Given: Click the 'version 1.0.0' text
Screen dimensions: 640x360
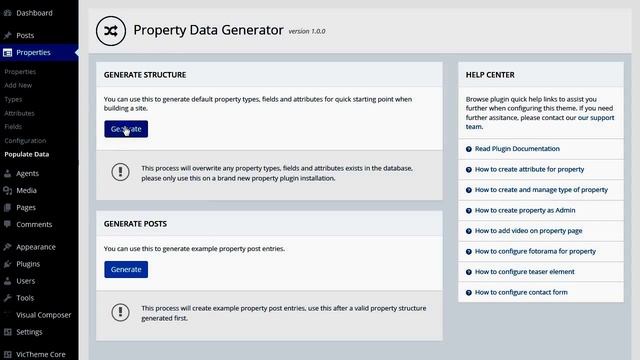Looking at the screenshot, I should 307,31.
